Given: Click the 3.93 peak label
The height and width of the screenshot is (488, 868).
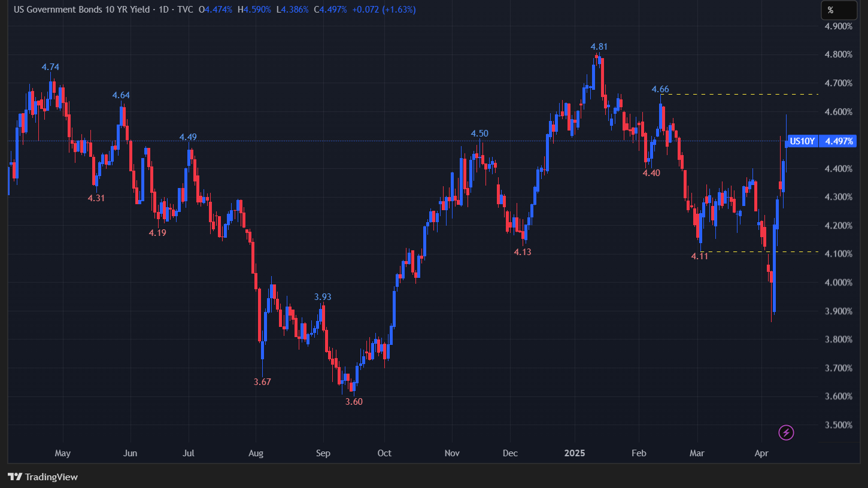Looking at the screenshot, I should (x=323, y=297).
